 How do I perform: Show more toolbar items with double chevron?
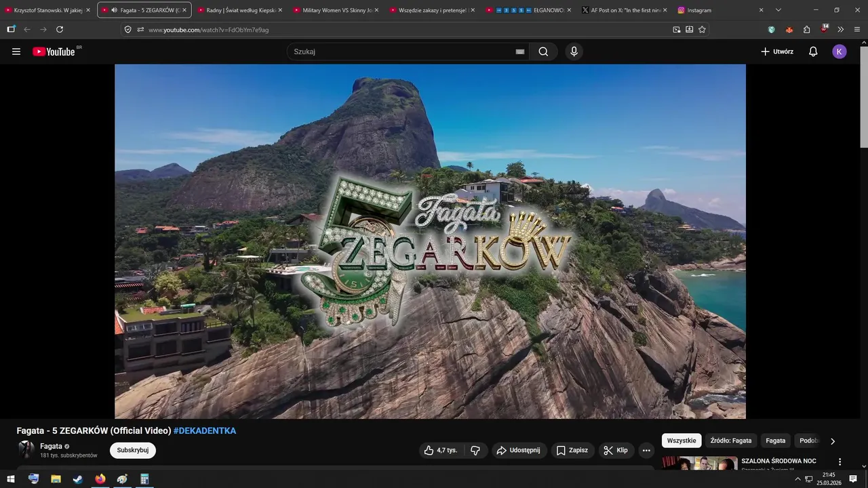(841, 29)
